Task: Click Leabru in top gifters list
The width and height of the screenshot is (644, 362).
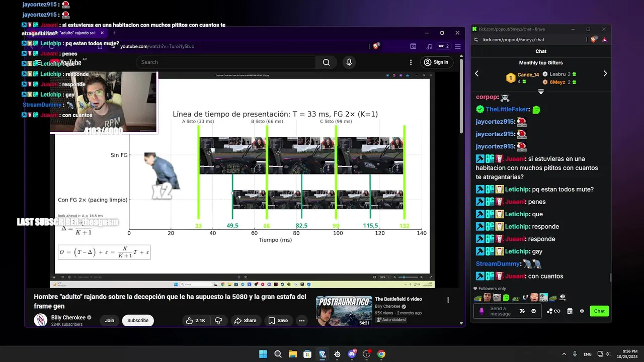Action: (557, 74)
